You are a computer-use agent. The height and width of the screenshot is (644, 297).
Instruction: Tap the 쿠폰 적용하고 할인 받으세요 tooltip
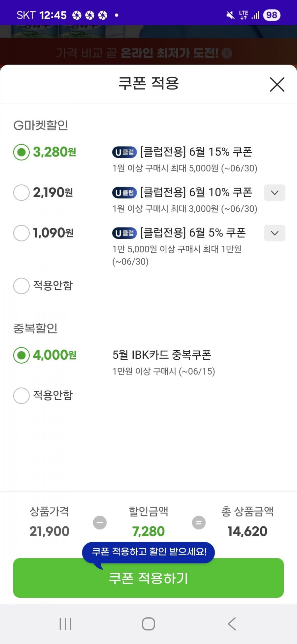[148, 552]
